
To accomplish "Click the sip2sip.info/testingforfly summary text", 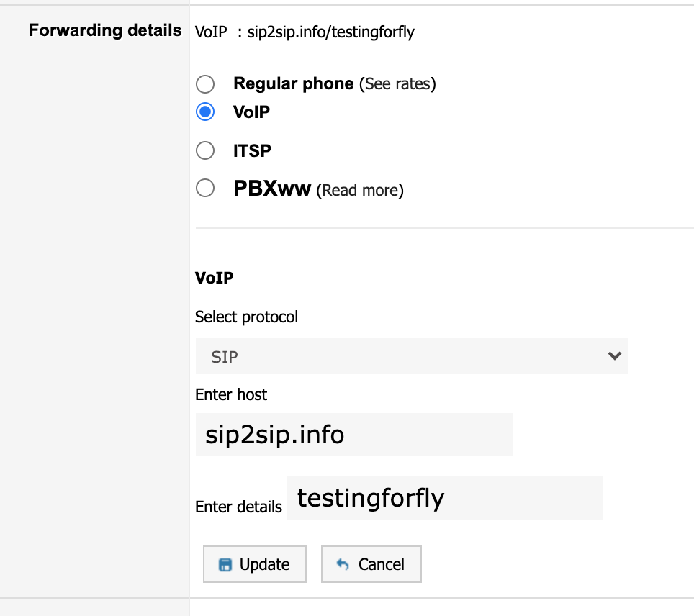I will click(x=330, y=32).
